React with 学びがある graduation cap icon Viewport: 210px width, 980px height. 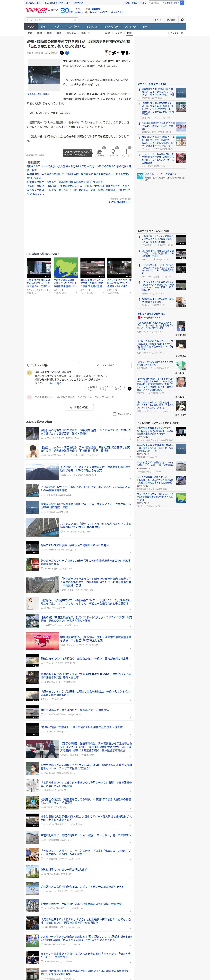point(100,151)
